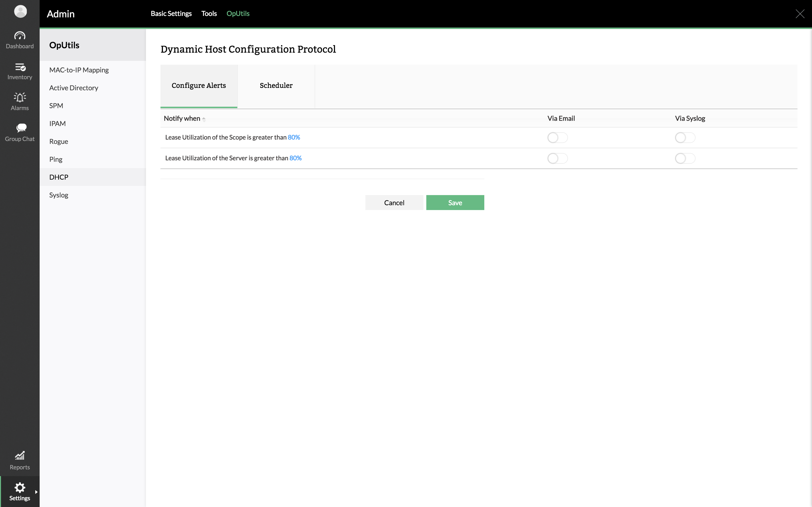Expand the Settings sidebar submenu arrow
Viewport: 812px width, 507px height.
[36, 492]
